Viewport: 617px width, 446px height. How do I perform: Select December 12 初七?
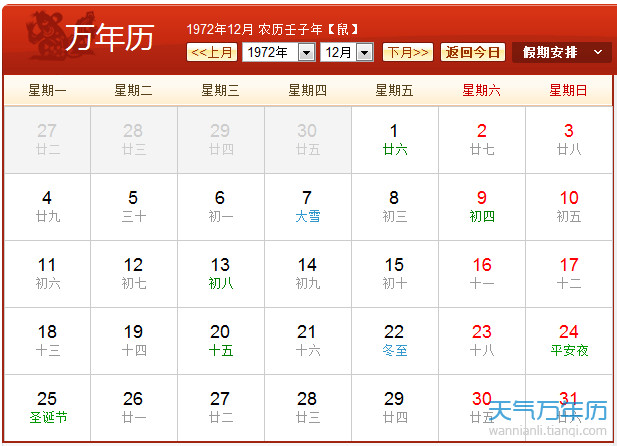(134, 274)
